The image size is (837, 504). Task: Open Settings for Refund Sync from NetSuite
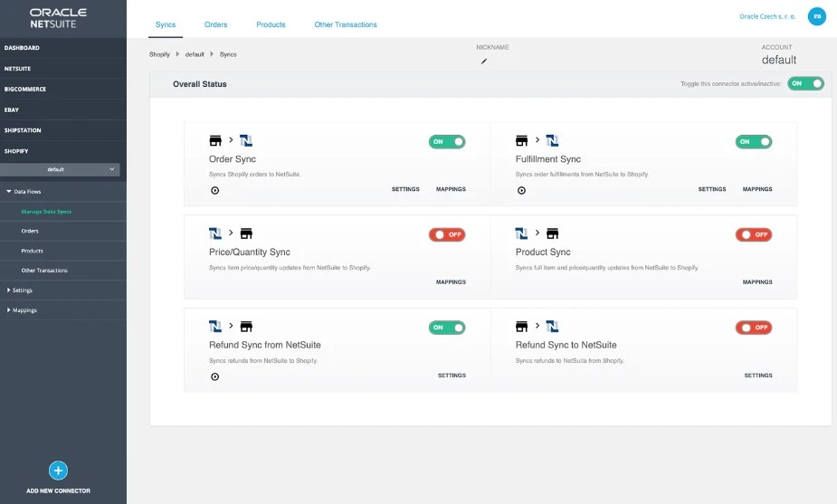(452, 376)
